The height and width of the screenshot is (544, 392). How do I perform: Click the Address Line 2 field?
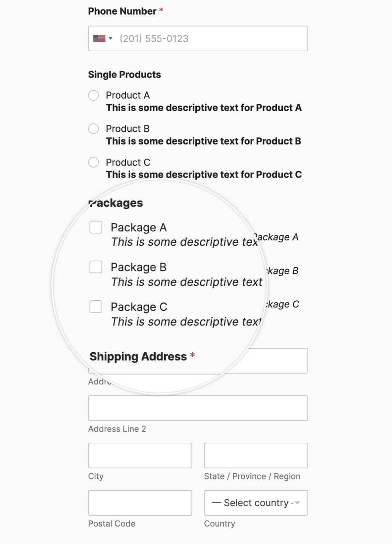click(x=198, y=408)
